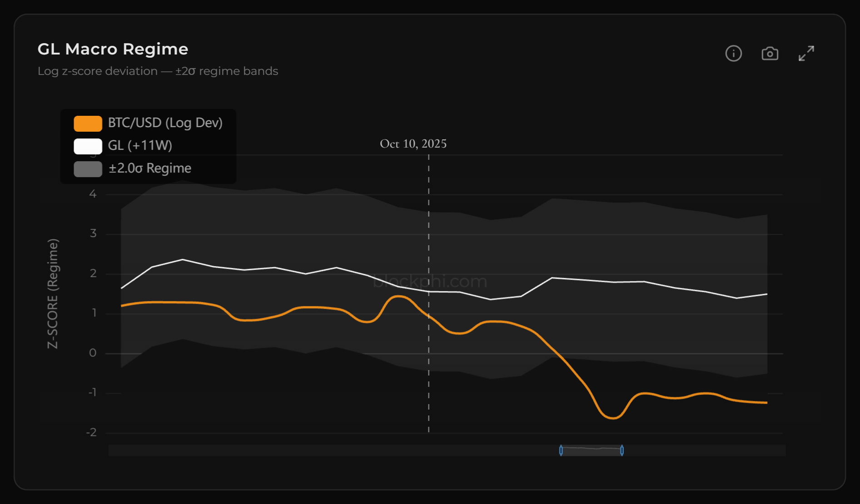Screen dimensions: 860x504
Task: Click the BTC/USD (Log Dev) legend label
Action: [165, 123]
